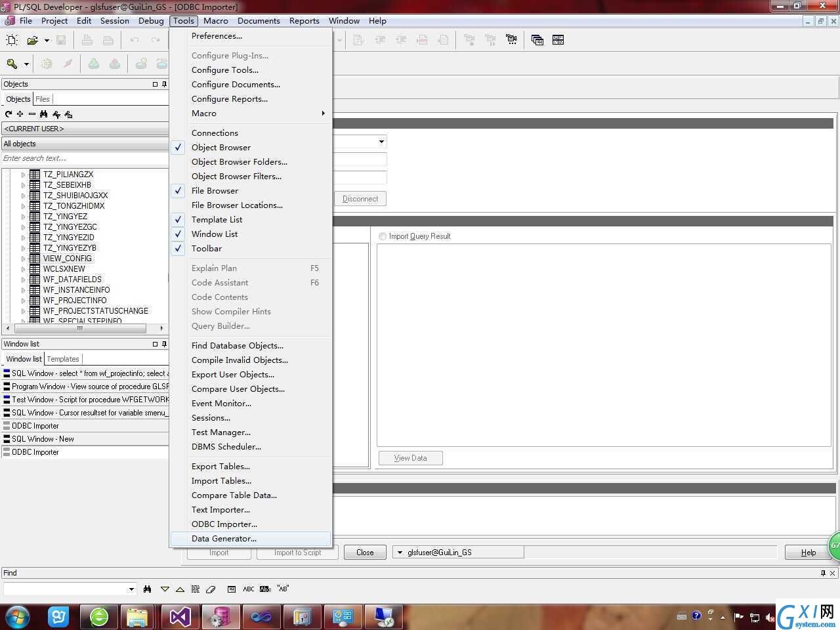Screen dimensions: 840x630
Task: Open the <CURRENT USER> dropdown
Action: pos(85,129)
